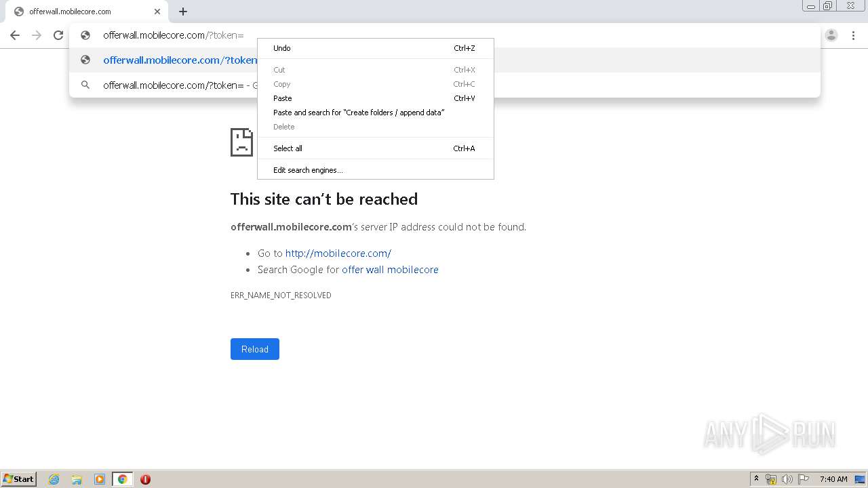868x488 pixels.
Task: Open offer wall mobilecore Google search link
Action: (x=390, y=270)
